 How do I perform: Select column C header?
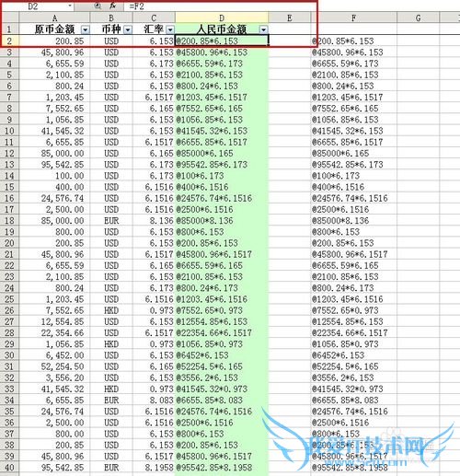154,17
